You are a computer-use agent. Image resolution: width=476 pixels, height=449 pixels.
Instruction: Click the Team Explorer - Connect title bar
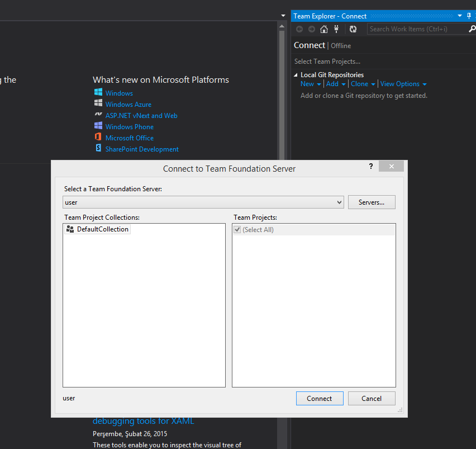click(x=330, y=16)
